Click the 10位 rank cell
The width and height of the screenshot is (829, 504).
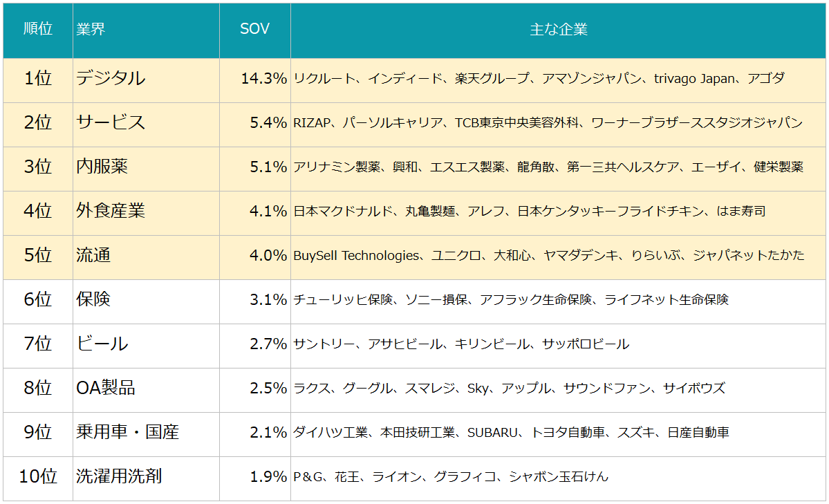[x=38, y=478]
